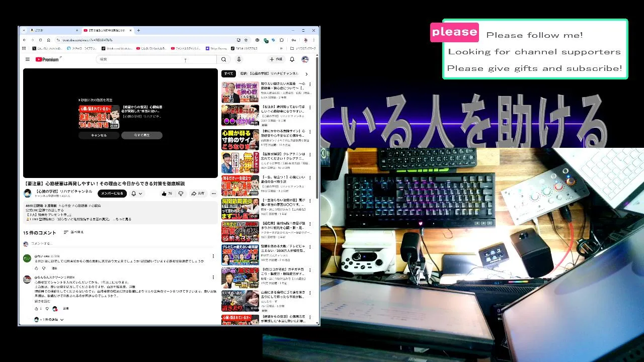Open new browser tab with plus
This screenshot has width=644, height=362.
pos(138,30)
